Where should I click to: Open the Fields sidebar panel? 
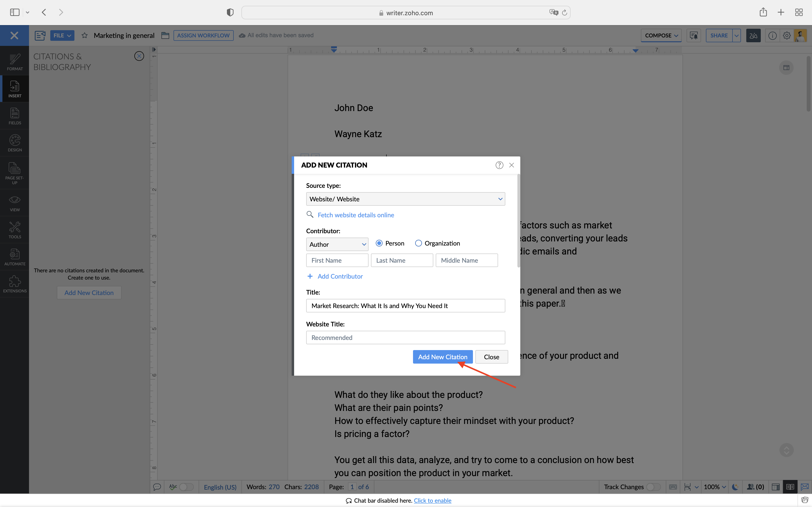pos(14,116)
